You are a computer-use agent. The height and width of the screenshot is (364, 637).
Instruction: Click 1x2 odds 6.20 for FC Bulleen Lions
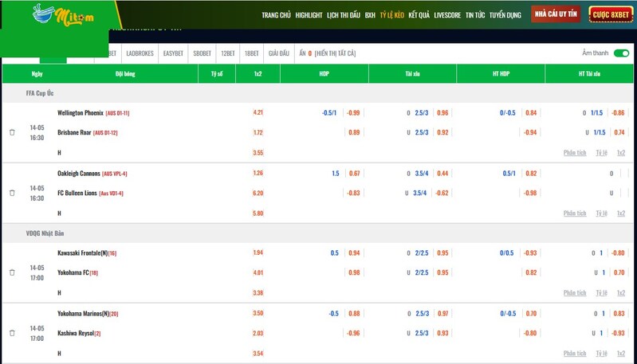point(258,193)
